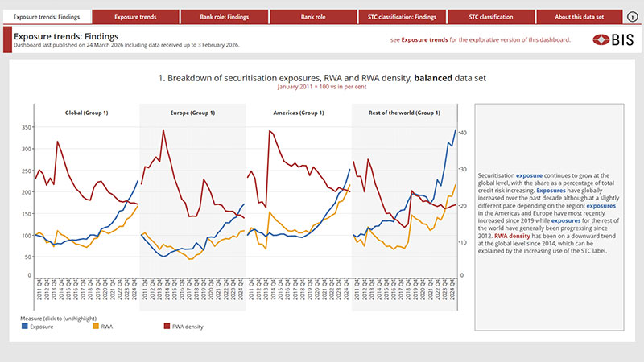The image size is (644, 362).
Task: Click 'Exposure trends: Findings' page heading
Action: point(66,36)
